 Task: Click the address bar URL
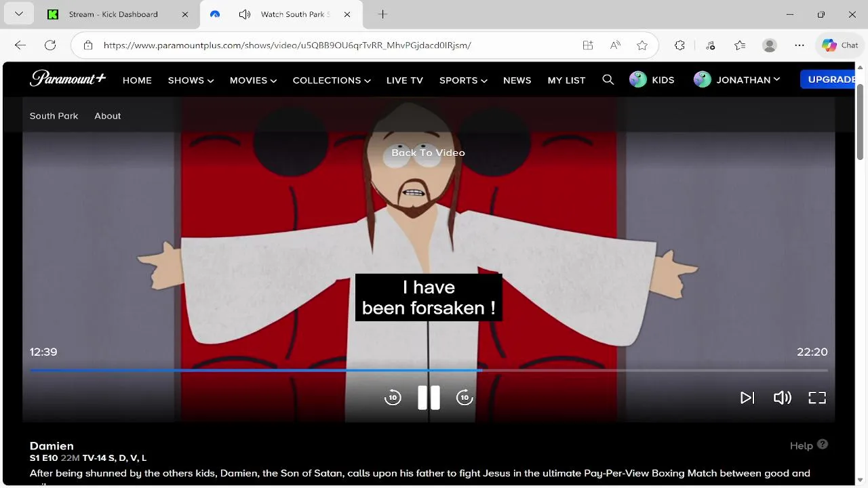[x=288, y=45]
